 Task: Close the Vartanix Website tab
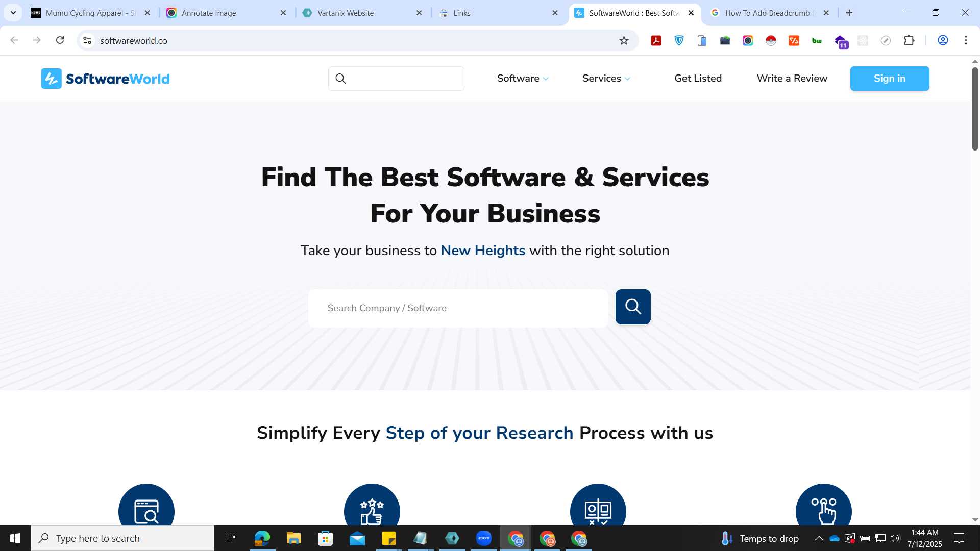(419, 13)
